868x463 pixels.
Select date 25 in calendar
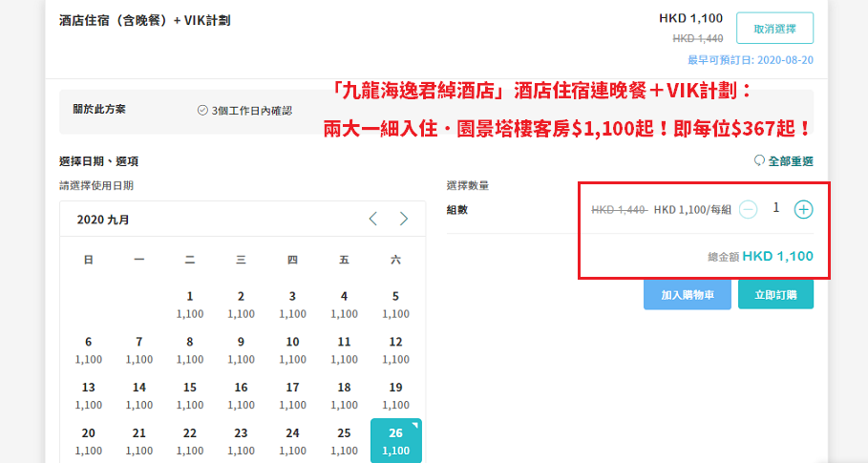point(344,441)
